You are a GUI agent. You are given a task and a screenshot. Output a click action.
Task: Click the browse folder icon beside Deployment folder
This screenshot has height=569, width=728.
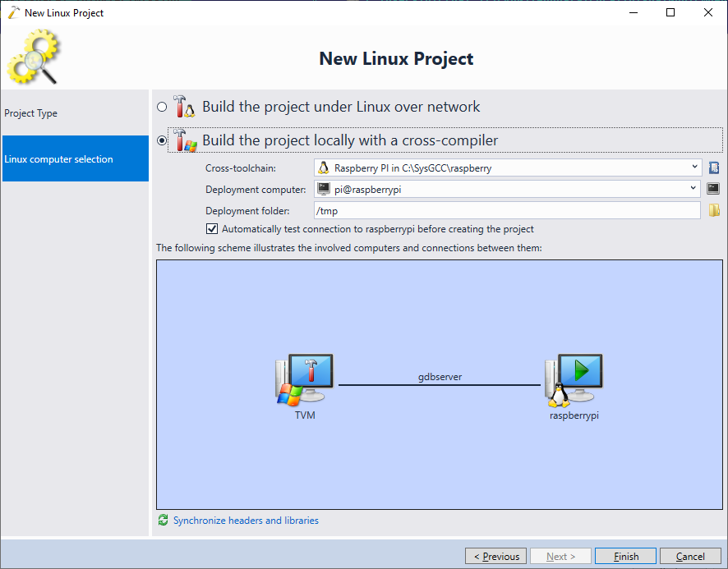click(x=714, y=210)
